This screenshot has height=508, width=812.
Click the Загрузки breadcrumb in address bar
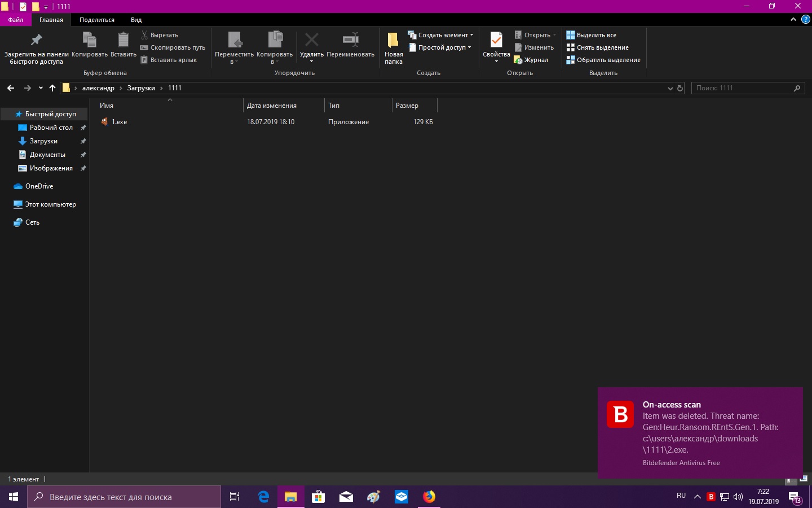141,88
